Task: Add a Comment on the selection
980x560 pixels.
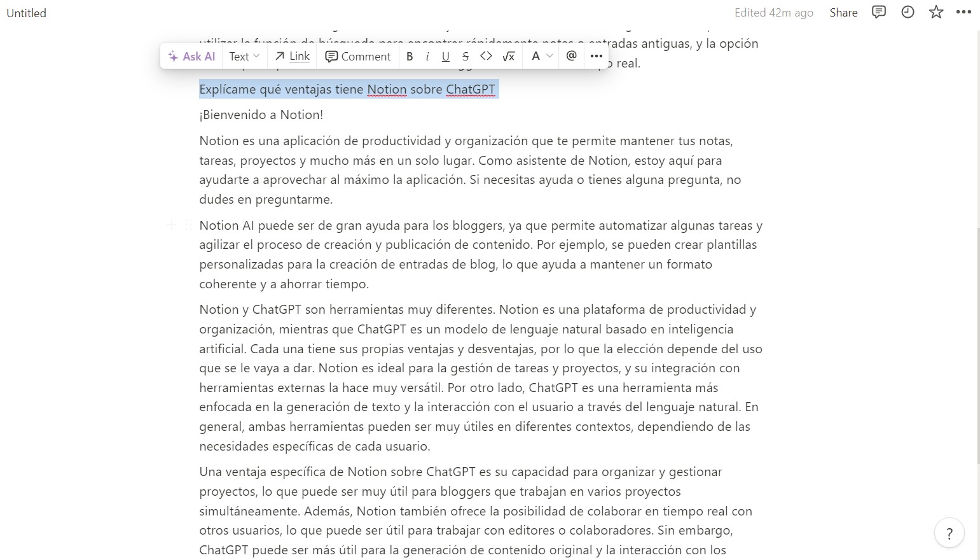Action: tap(357, 56)
